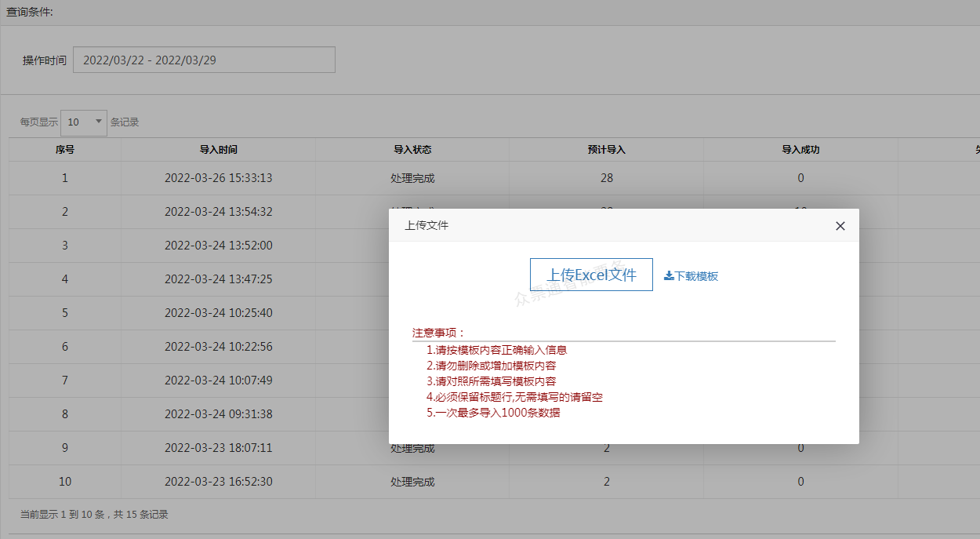Select import time 2022-03-24 09:31:38
This screenshot has width=980, height=539.
coord(219,414)
